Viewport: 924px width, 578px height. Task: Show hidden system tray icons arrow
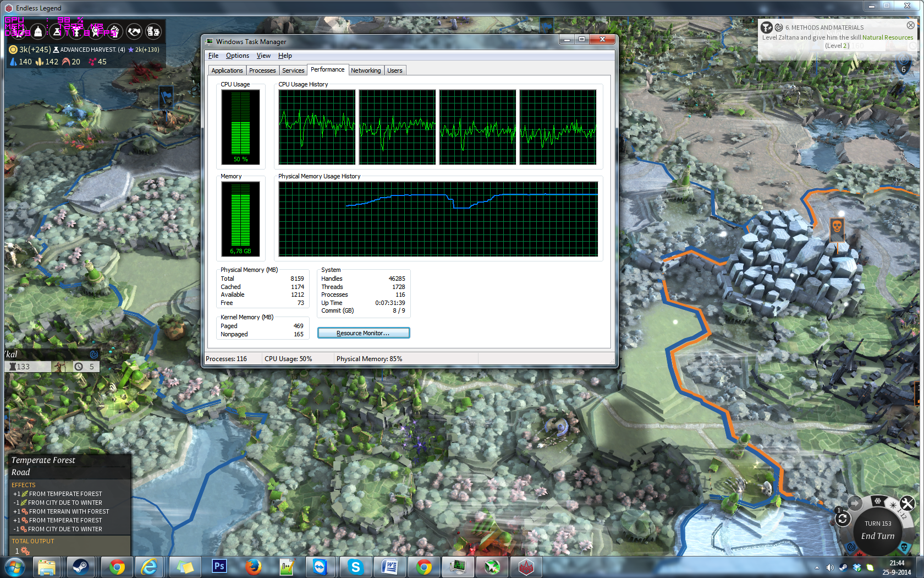coord(817,568)
